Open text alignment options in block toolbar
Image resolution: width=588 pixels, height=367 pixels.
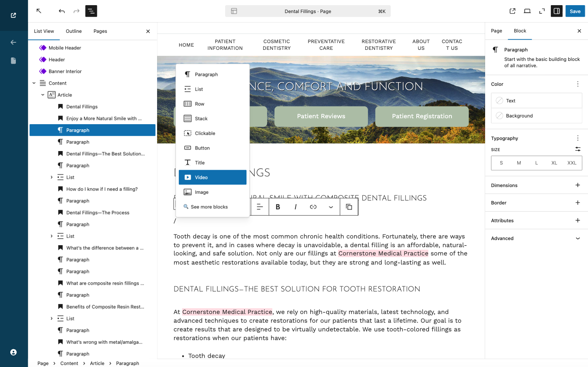pyautogui.click(x=260, y=207)
